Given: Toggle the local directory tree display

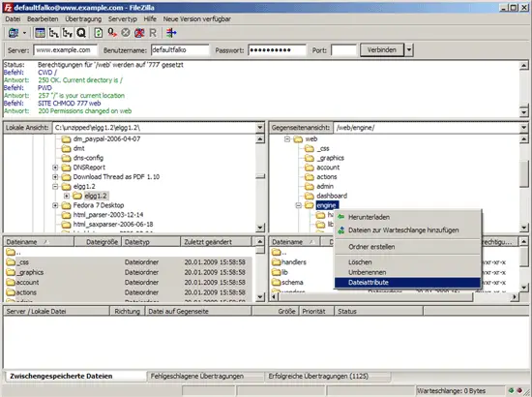Looking at the screenshot, I should (x=53, y=33).
